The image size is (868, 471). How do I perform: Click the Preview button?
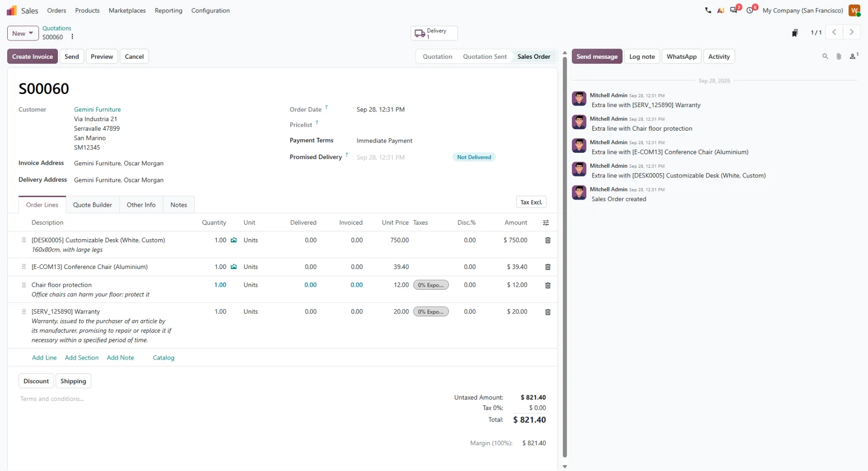[102, 56]
